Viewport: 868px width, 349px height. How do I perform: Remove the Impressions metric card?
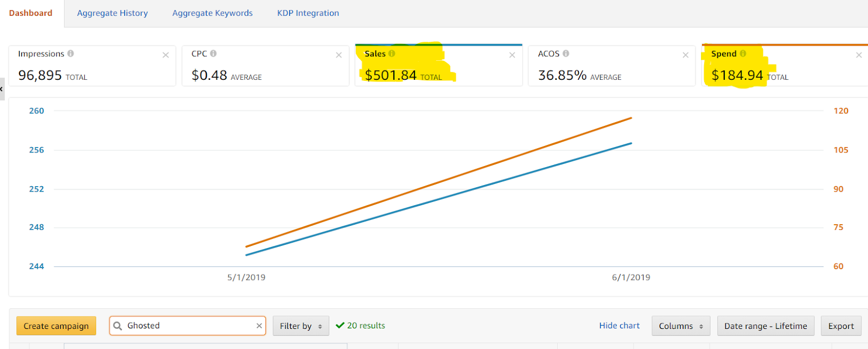pyautogui.click(x=165, y=55)
